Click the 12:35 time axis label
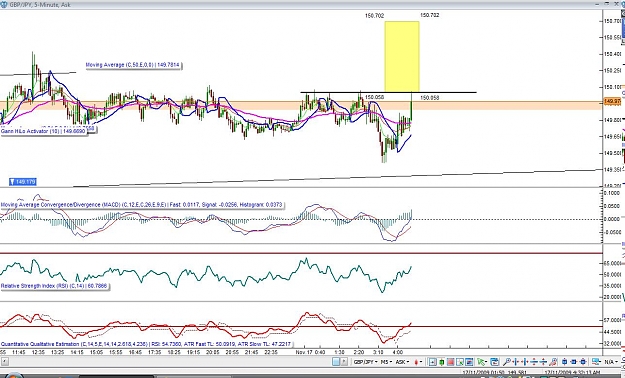Image resolution: width=625 pixels, height=378 pixels. click(x=38, y=352)
